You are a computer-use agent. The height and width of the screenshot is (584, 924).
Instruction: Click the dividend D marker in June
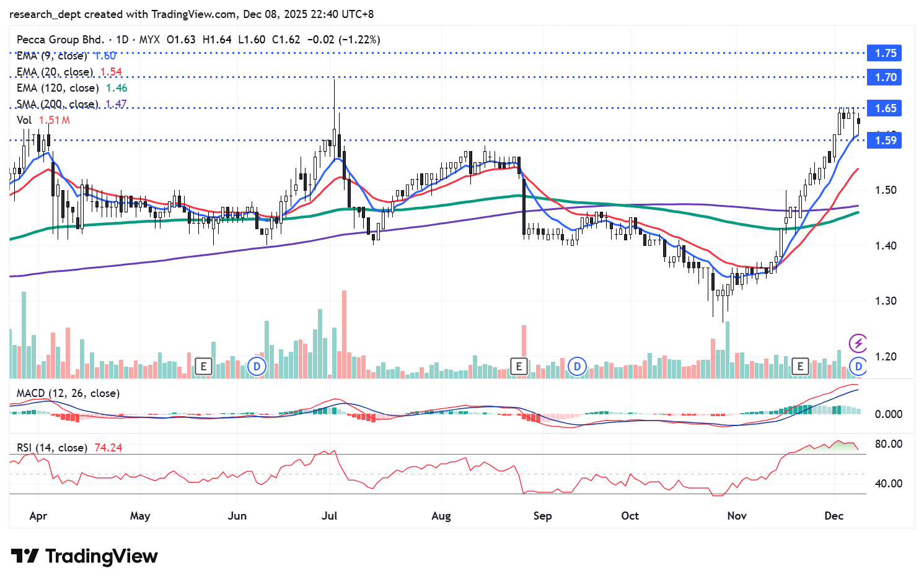[x=257, y=367]
